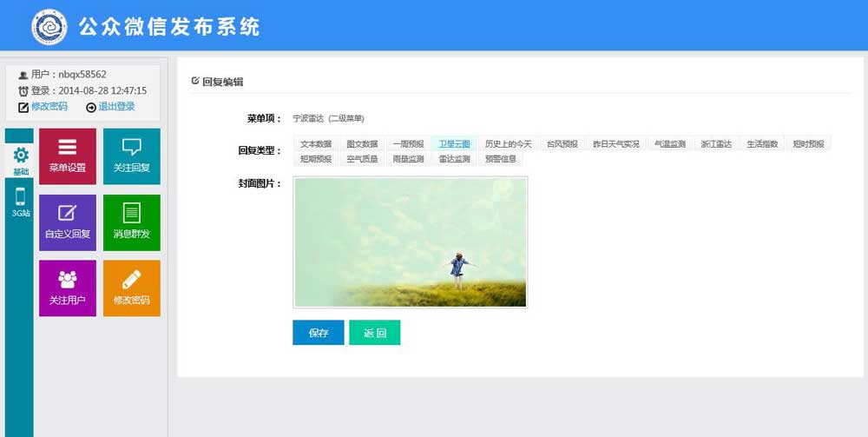Choose 预警信息 reply type option
Viewport: 868px width, 437px height.
pos(500,159)
